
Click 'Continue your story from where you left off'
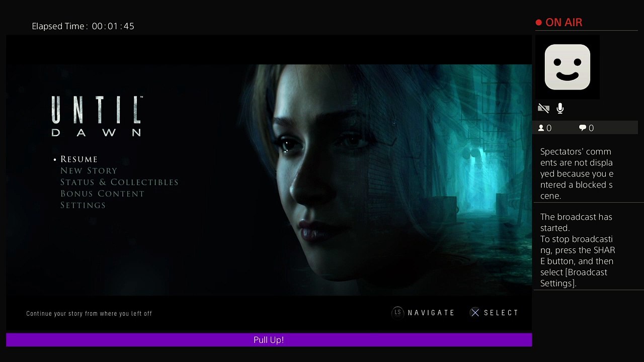(89, 313)
